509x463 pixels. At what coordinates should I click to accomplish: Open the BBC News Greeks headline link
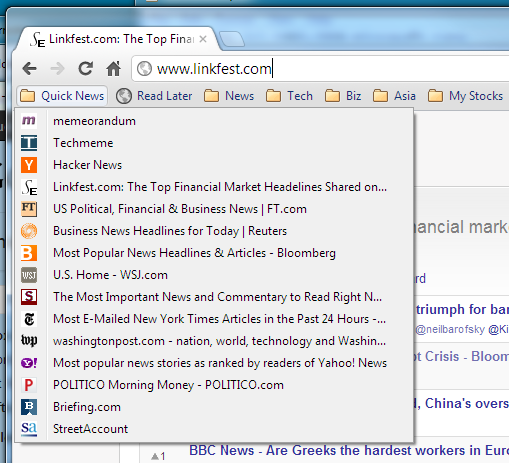[x=349, y=451]
